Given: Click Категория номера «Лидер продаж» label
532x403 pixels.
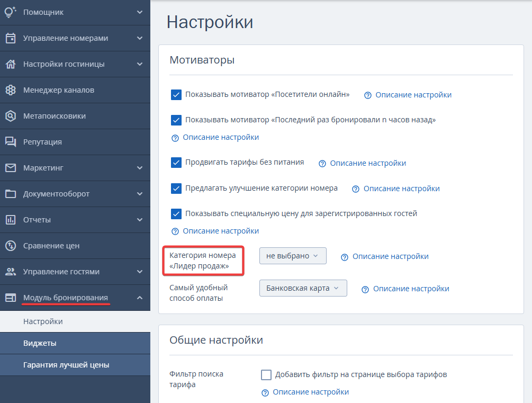Looking at the screenshot, I should point(203,261).
